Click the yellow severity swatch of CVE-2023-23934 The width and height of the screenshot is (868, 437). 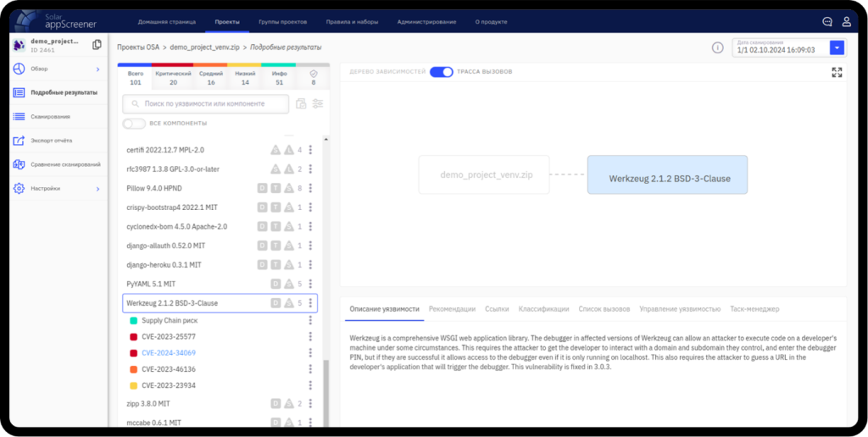133,385
